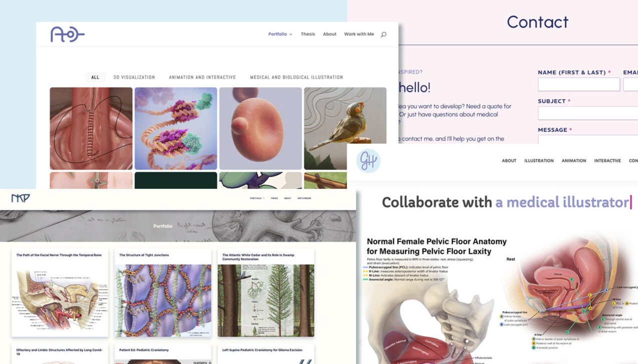
Task: Open the Atlantic White Cedar card
Action: click(x=266, y=292)
